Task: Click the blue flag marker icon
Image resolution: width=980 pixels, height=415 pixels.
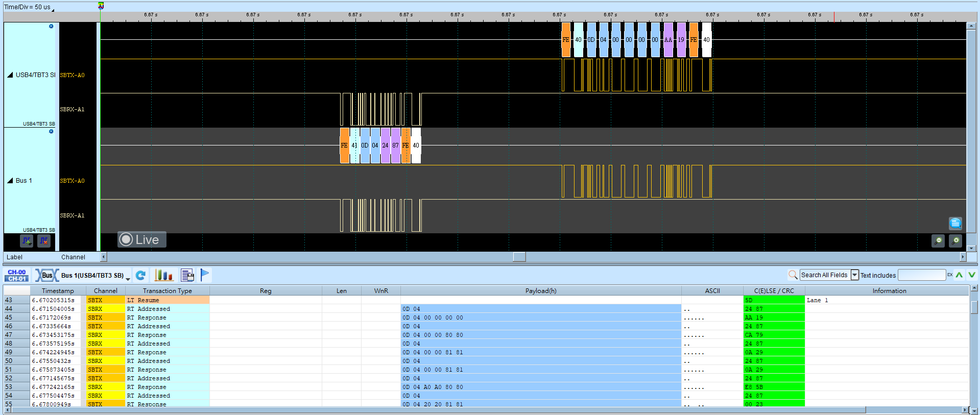Action: (x=205, y=275)
